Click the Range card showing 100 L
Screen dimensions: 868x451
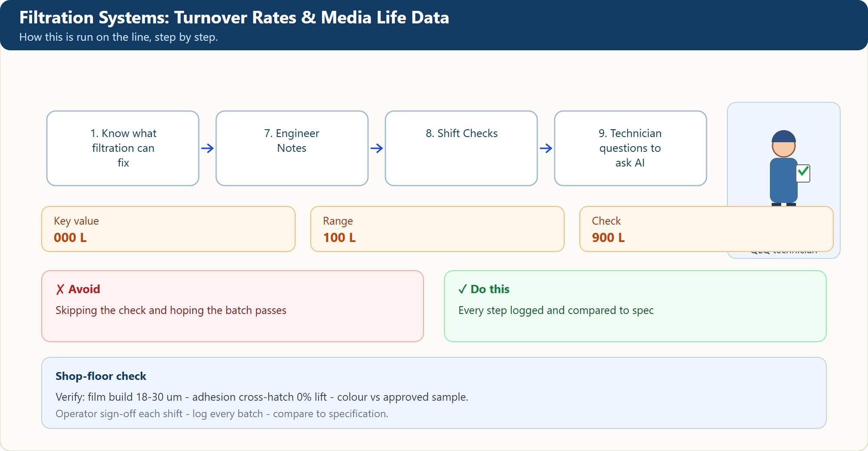(x=437, y=229)
